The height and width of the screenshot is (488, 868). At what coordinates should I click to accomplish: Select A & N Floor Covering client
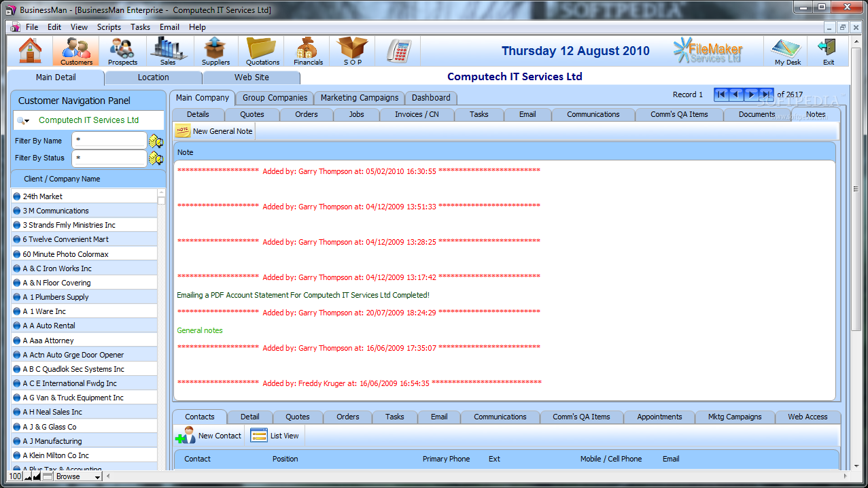[x=85, y=283]
